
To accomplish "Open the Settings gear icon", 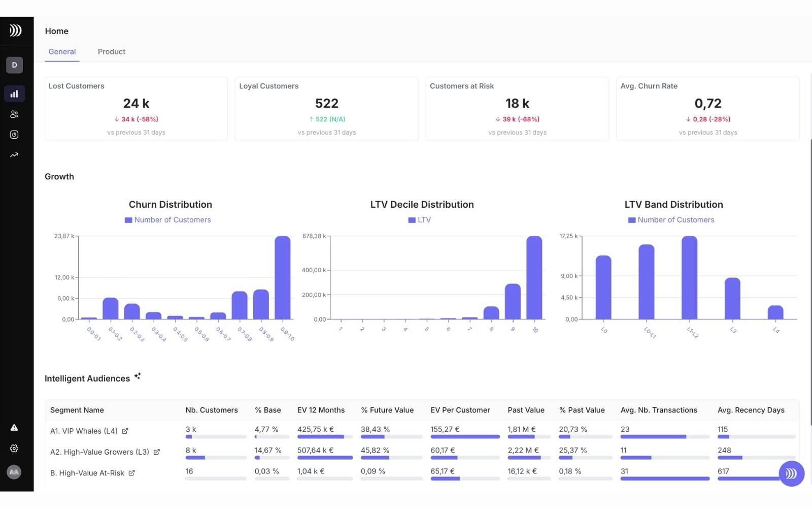I will (x=14, y=448).
